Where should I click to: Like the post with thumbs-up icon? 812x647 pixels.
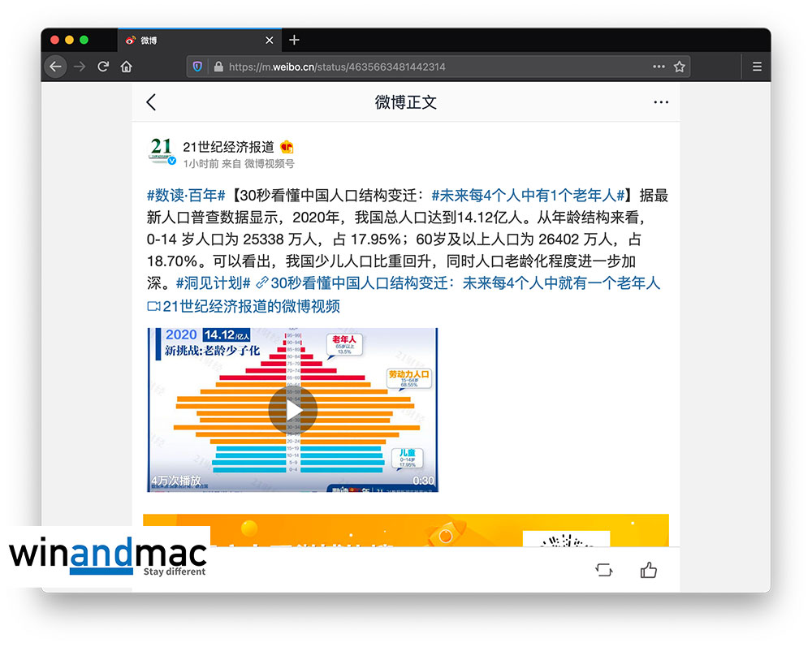[x=648, y=570]
